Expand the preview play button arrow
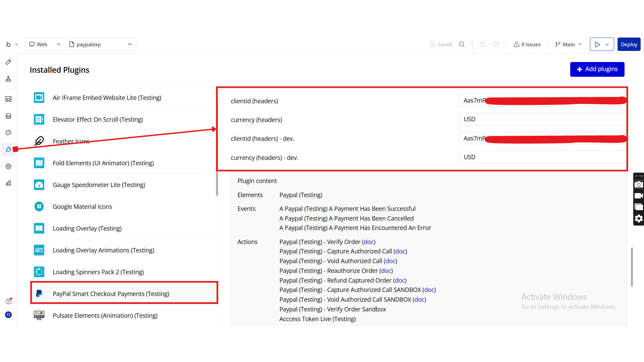Viewport: 644px width, 362px height. coord(607,44)
